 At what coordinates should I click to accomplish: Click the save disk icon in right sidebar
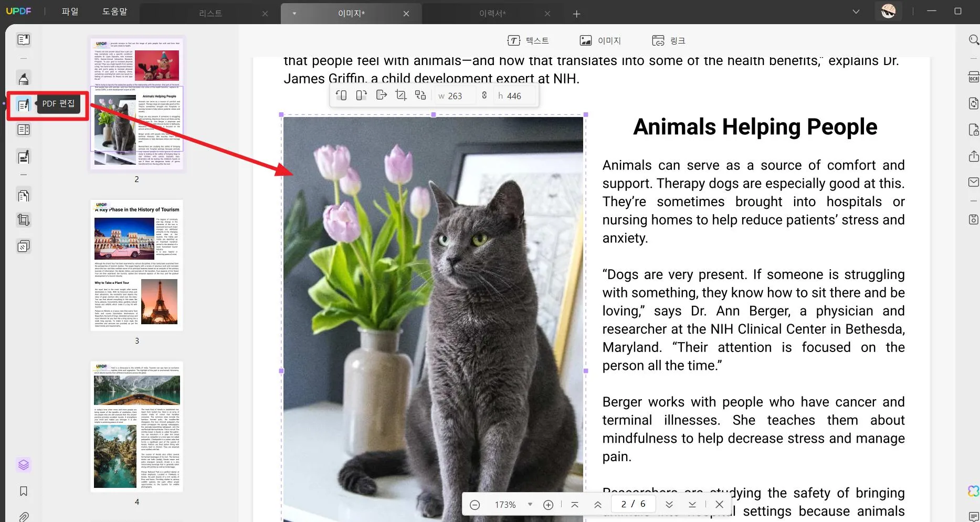tap(974, 219)
